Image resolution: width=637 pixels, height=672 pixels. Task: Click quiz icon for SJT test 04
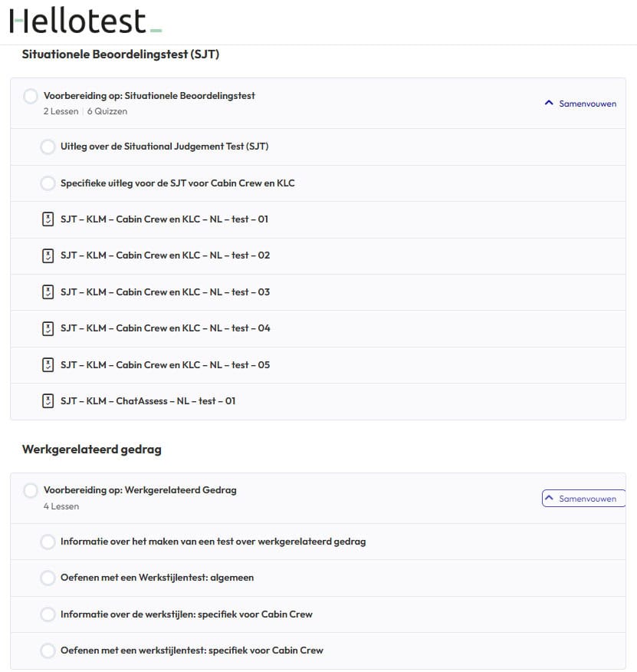click(48, 328)
